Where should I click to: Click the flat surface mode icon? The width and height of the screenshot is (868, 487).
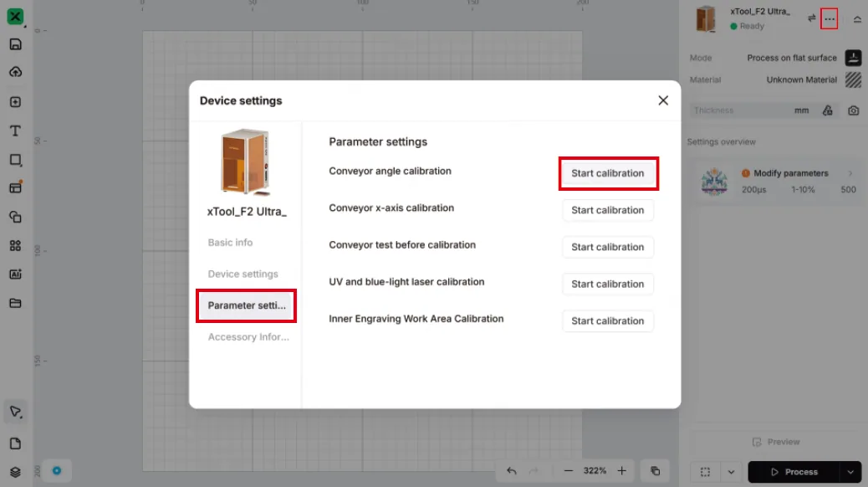pos(853,58)
